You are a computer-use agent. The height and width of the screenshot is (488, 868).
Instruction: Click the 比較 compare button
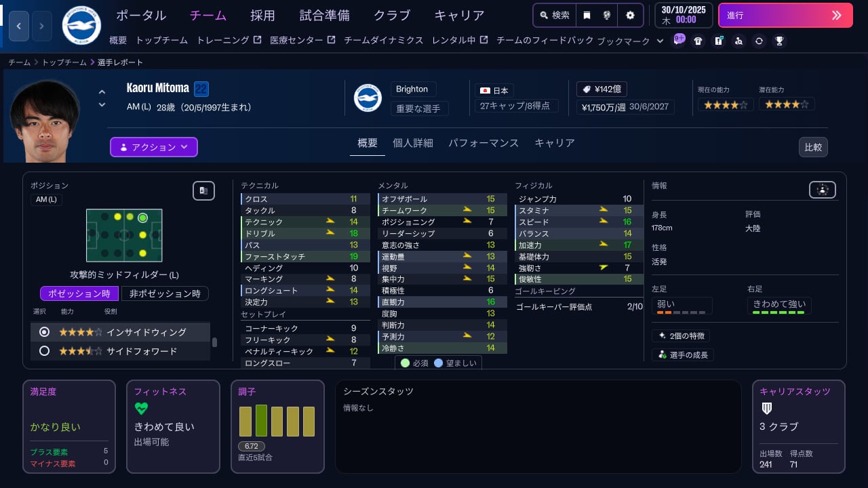(813, 147)
